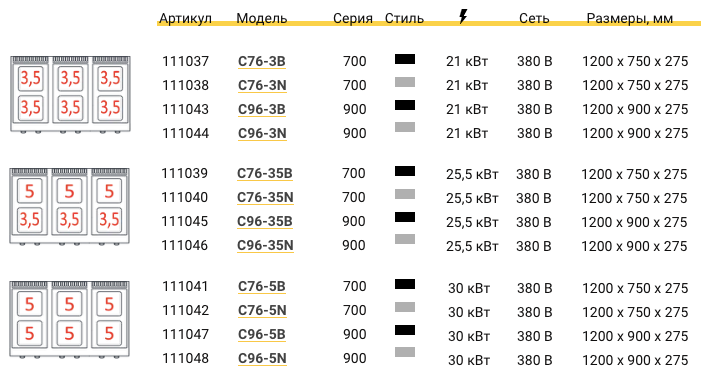Click article number 111045
The width and height of the screenshot is (701, 379).
tap(185, 221)
